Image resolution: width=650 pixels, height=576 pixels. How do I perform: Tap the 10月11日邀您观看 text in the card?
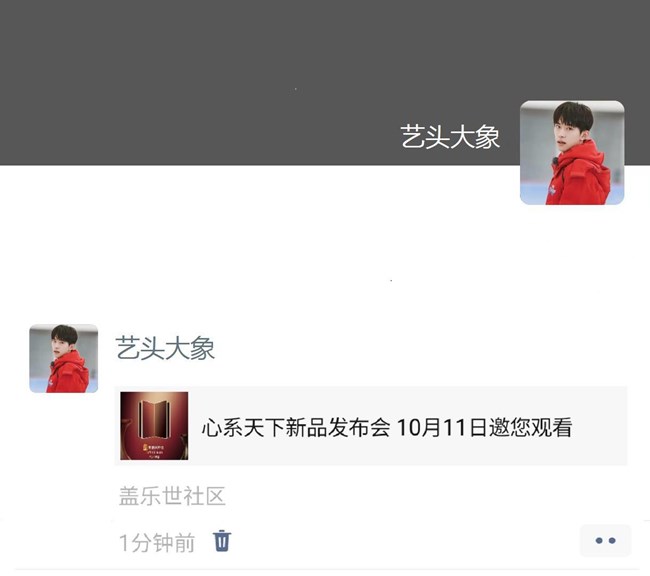point(485,427)
